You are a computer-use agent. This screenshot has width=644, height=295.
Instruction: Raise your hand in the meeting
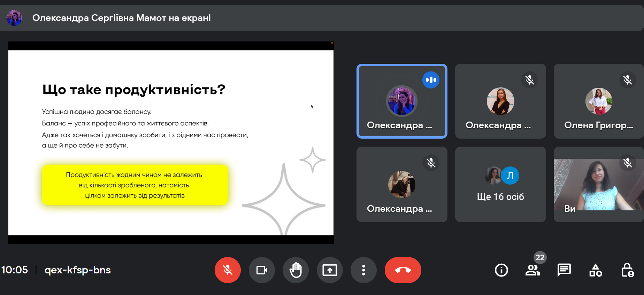point(296,270)
